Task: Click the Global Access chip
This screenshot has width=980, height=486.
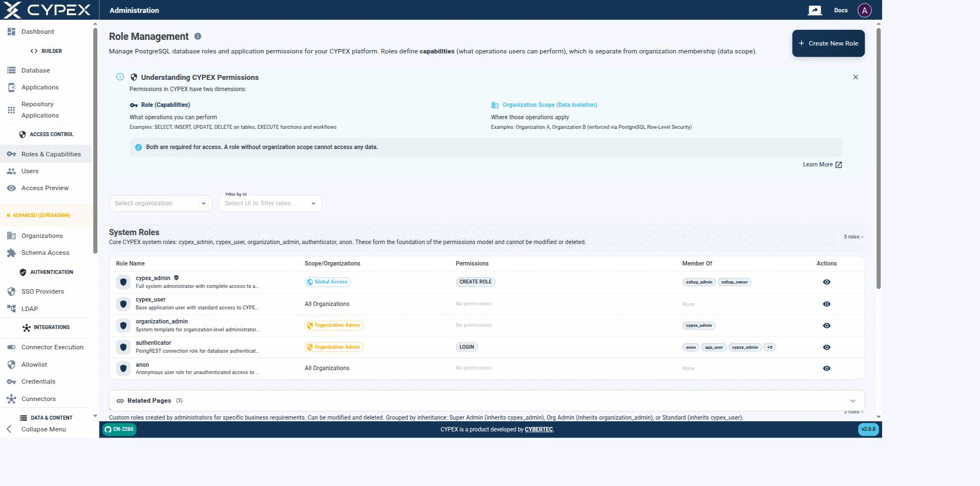Action: tap(327, 282)
